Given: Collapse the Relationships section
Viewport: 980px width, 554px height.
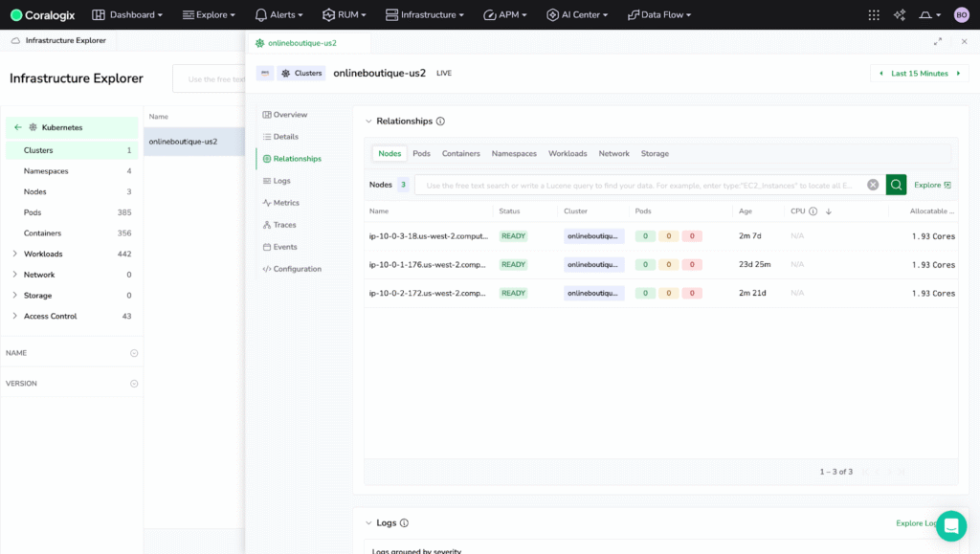Looking at the screenshot, I should click(x=368, y=122).
